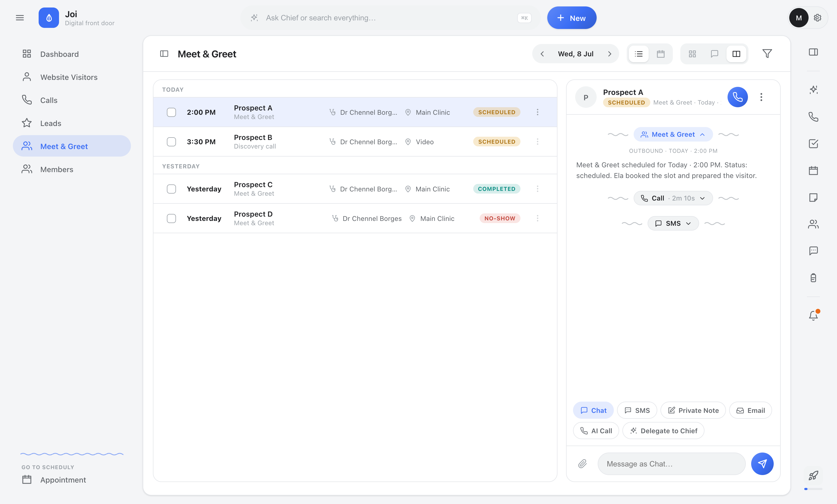Expand the SMS timeline entry
The image size is (837, 504).
(673, 223)
